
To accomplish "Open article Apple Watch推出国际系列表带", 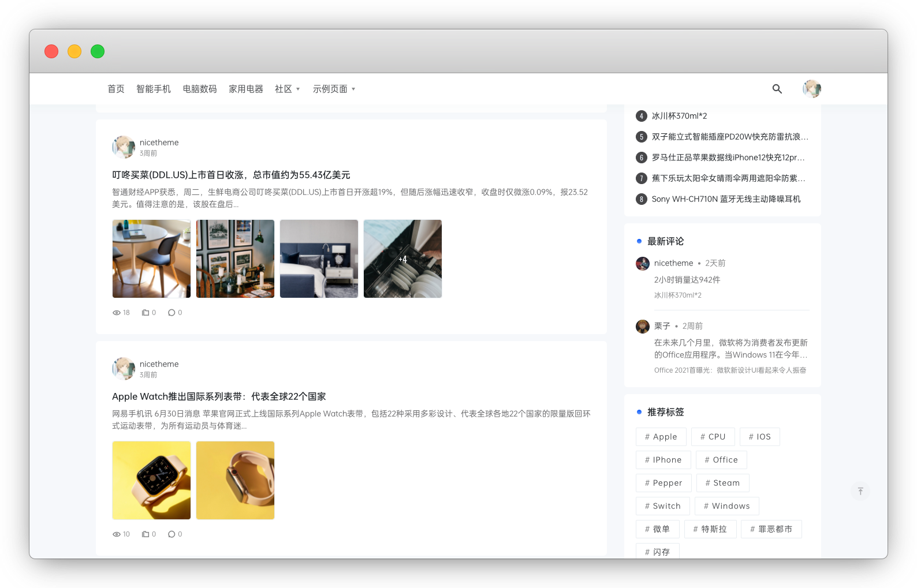I will (219, 396).
